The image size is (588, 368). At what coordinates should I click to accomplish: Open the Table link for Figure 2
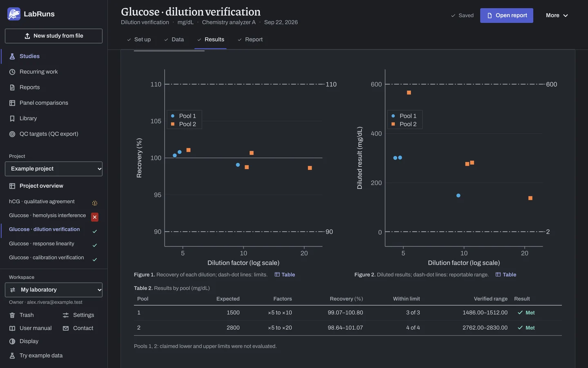point(506,275)
